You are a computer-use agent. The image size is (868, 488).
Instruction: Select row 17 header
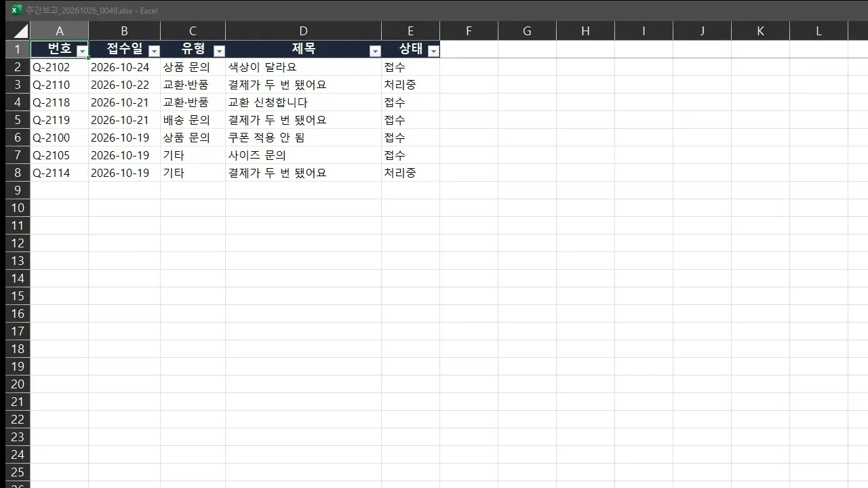pos(18,331)
